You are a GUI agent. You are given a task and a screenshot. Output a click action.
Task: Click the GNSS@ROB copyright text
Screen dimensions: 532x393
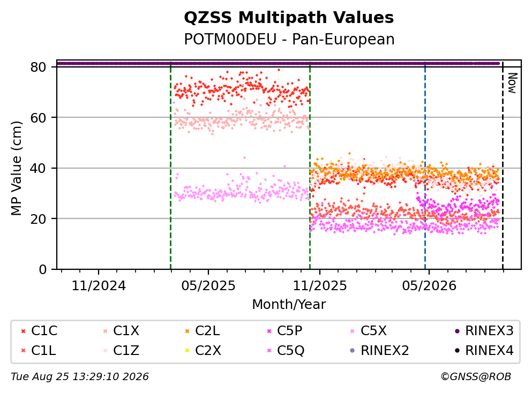coord(476,377)
